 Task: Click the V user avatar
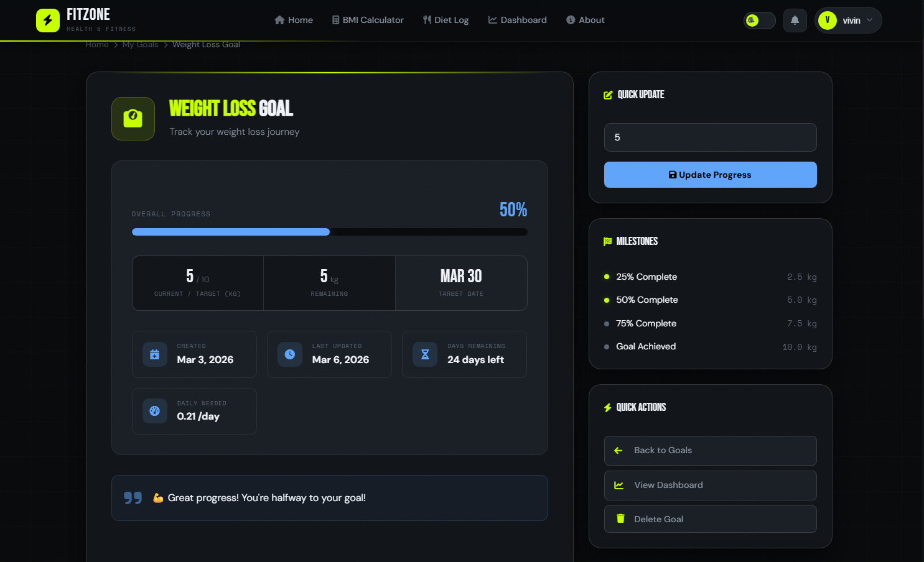828,21
